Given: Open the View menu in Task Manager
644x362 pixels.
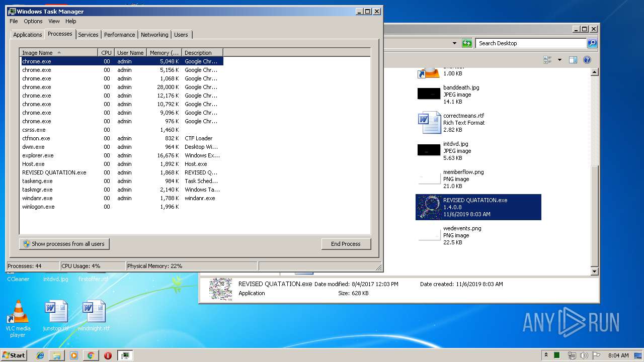Looking at the screenshot, I should tap(54, 21).
